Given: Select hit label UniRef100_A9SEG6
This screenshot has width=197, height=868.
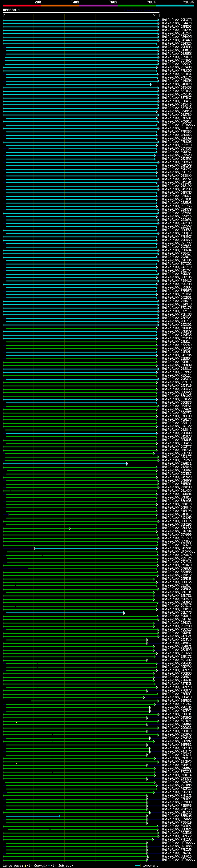Looking at the screenshot, I should (x=177, y=833).
